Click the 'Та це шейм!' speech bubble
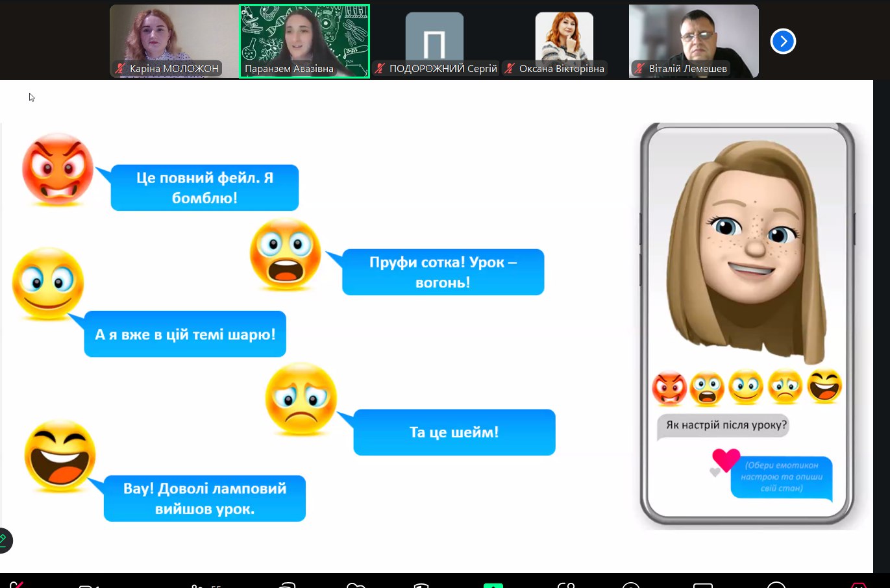890x588 pixels. pos(454,432)
